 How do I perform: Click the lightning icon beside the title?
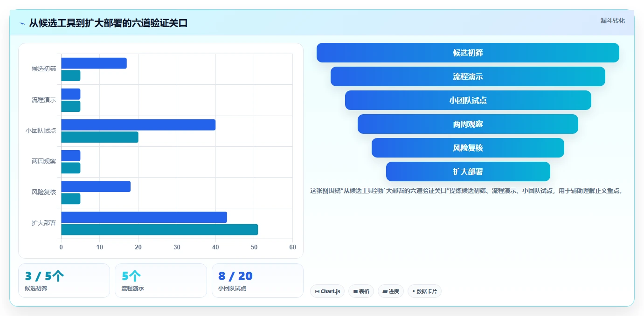pyautogui.click(x=22, y=23)
